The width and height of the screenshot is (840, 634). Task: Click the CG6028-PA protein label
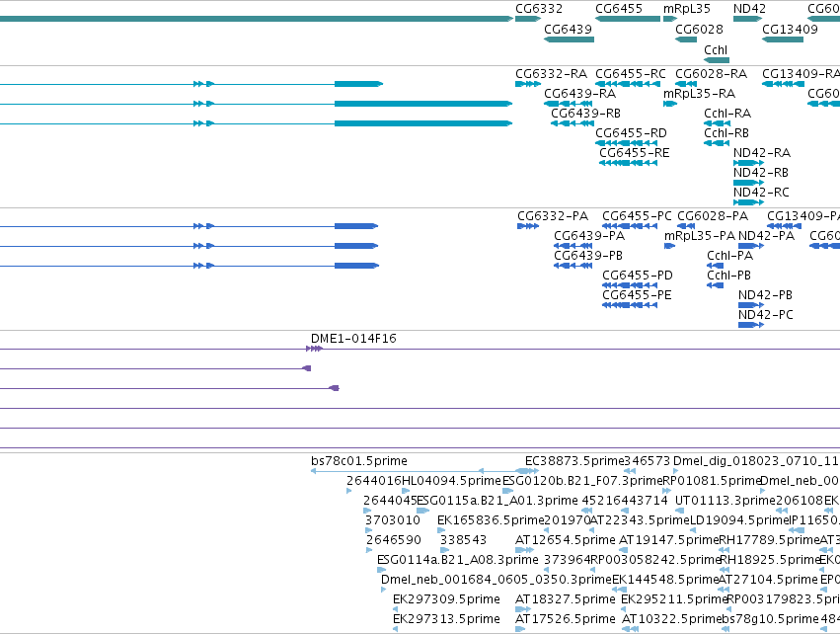pyautogui.click(x=713, y=216)
